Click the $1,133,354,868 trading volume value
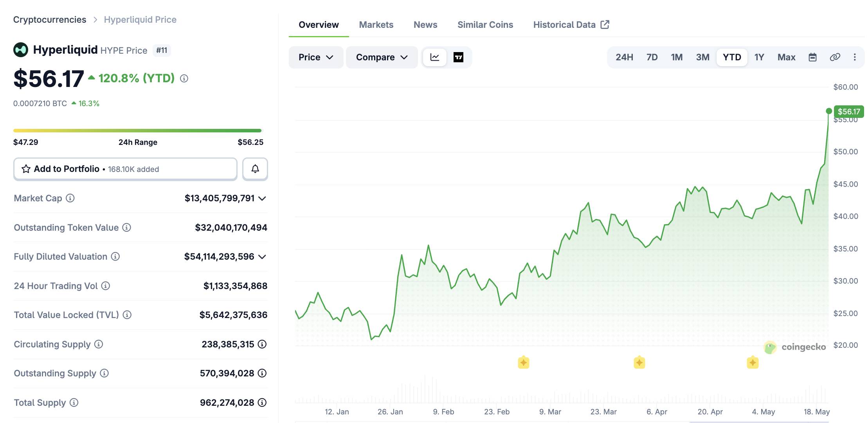 (235, 286)
